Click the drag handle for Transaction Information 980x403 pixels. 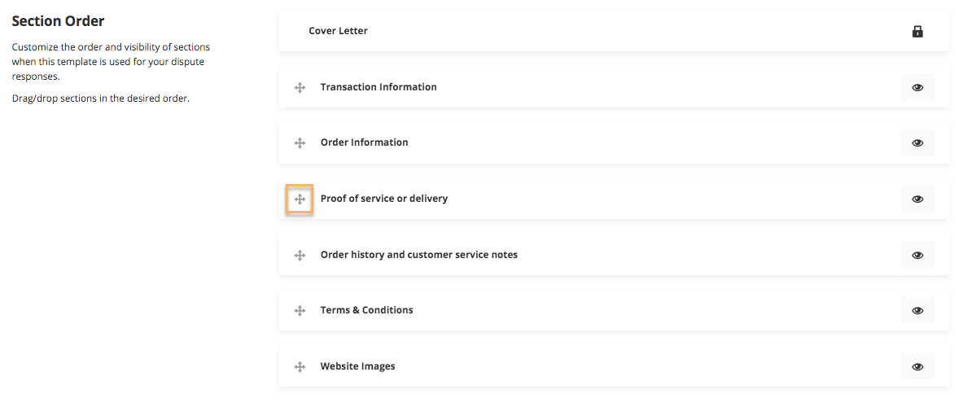point(300,87)
